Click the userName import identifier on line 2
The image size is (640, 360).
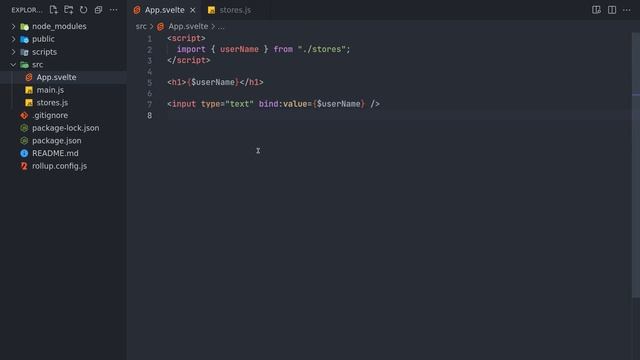(x=239, y=49)
